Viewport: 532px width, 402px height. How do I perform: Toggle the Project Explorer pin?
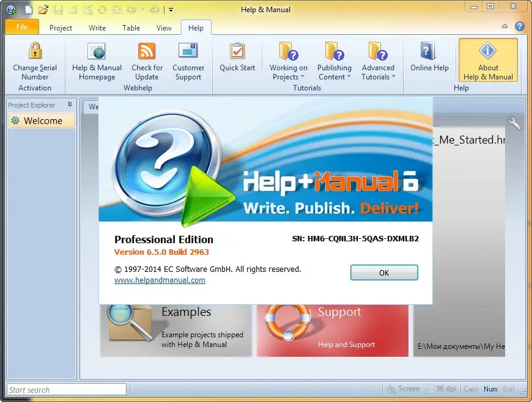pyautogui.click(x=70, y=104)
